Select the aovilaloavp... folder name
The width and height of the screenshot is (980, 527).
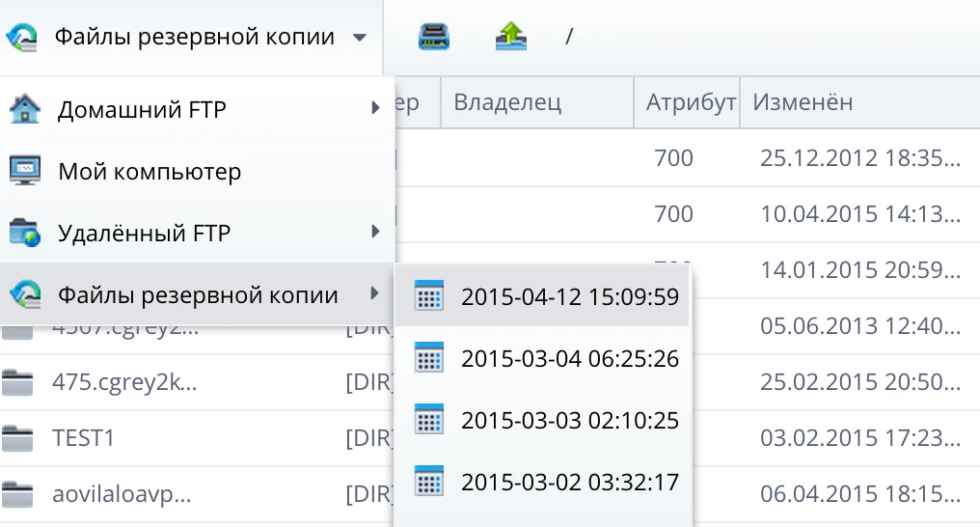[x=122, y=494]
